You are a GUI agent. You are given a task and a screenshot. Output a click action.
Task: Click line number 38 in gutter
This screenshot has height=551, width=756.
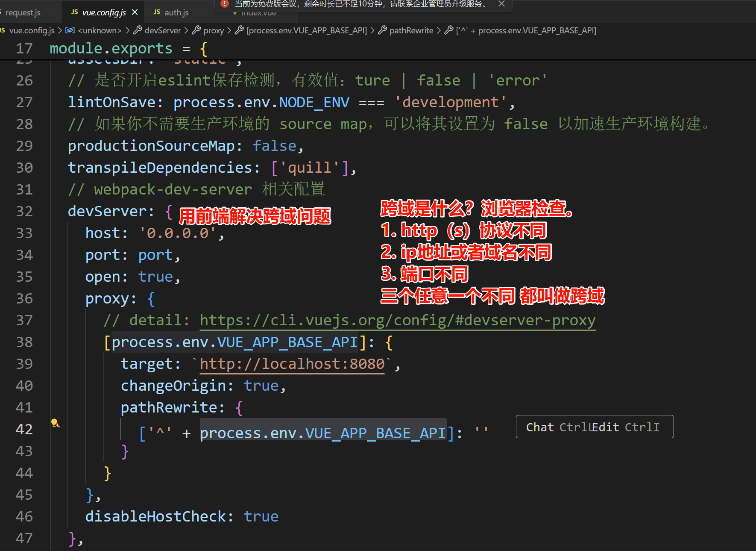point(24,342)
